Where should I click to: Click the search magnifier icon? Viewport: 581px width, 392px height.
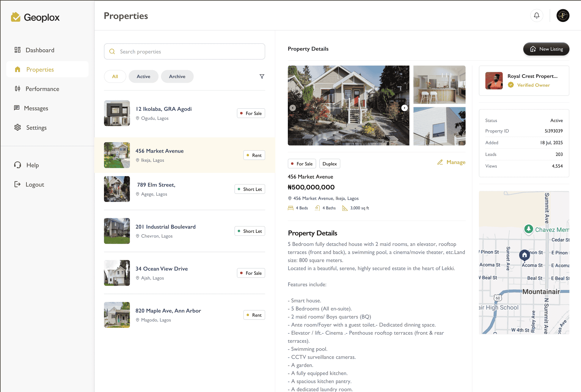[x=112, y=51]
